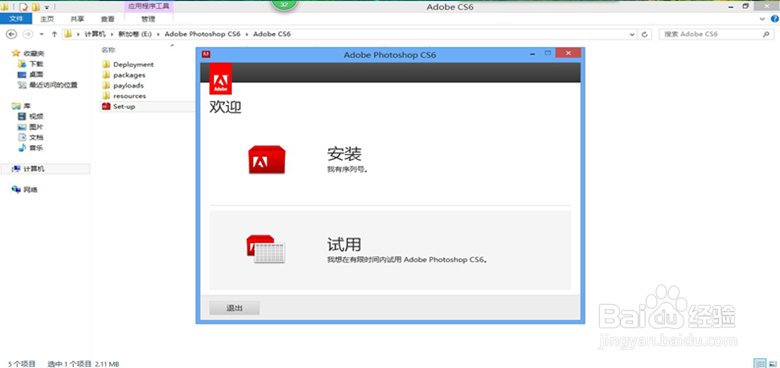
Task: Click the trial calendar box icon
Action: [266, 249]
